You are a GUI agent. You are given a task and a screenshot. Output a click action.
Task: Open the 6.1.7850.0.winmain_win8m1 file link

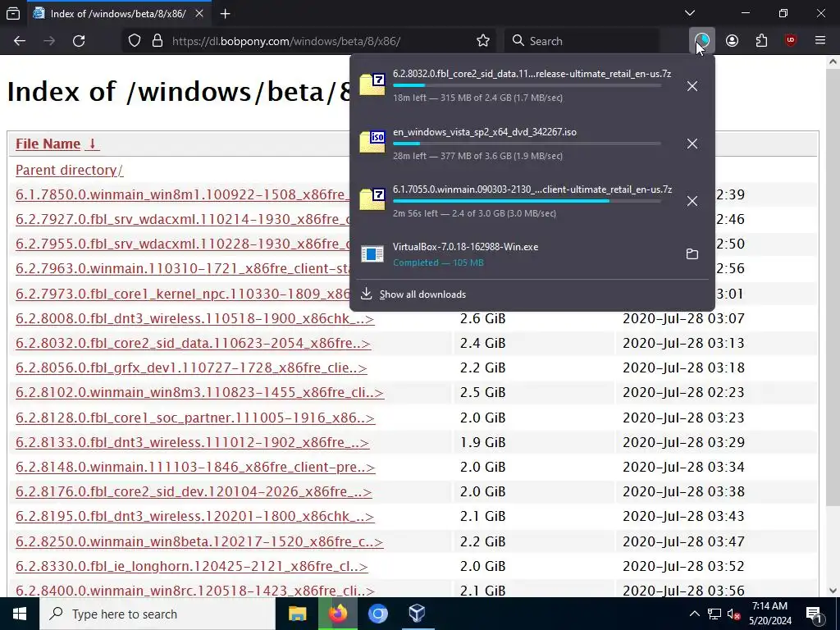(182, 194)
